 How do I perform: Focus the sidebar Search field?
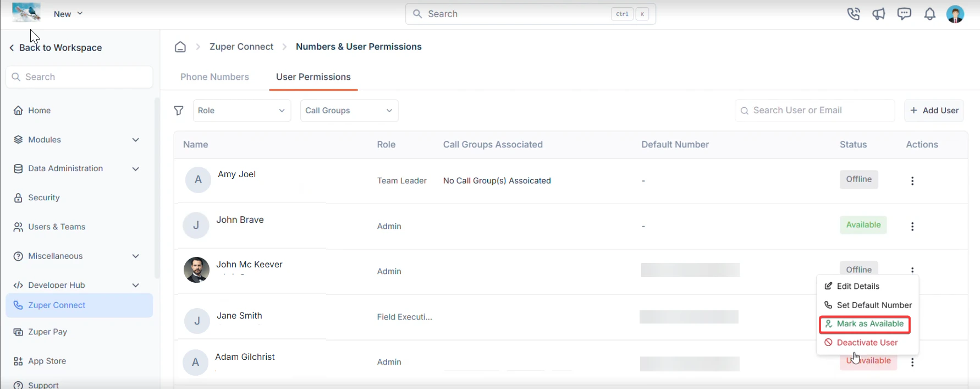click(79, 77)
